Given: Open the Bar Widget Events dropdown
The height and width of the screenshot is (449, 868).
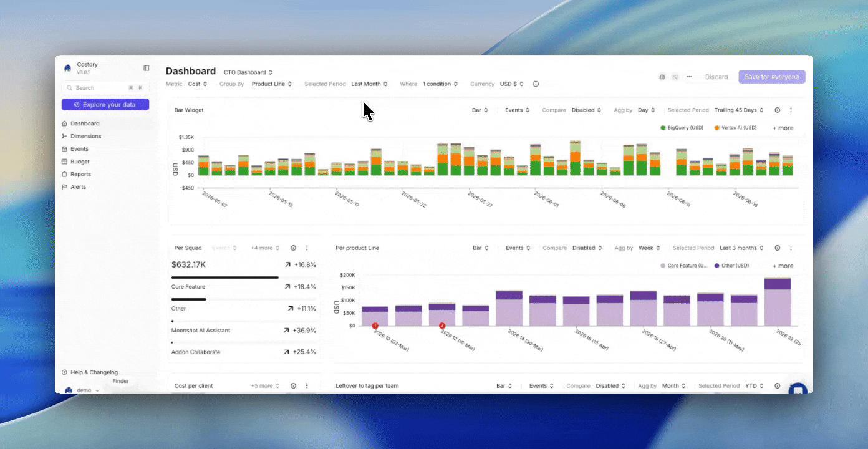Looking at the screenshot, I should coord(518,110).
